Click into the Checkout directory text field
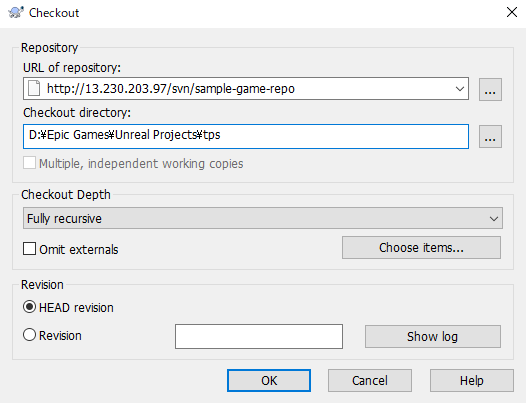The height and width of the screenshot is (406, 528). [246, 136]
